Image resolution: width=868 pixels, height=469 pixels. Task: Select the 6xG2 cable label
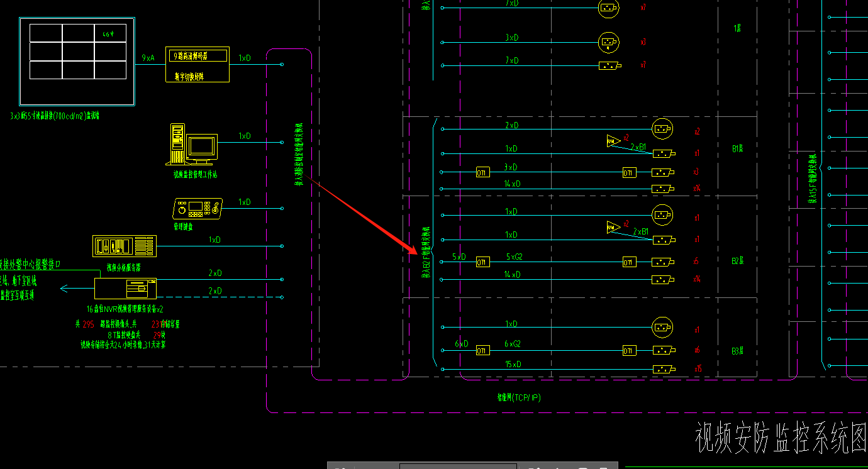pyautogui.click(x=513, y=344)
